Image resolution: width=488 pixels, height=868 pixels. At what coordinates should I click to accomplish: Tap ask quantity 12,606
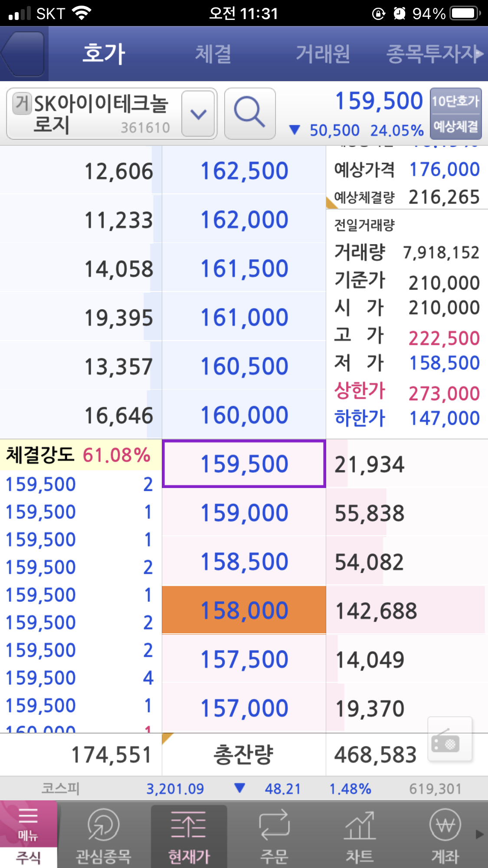point(118,171)
